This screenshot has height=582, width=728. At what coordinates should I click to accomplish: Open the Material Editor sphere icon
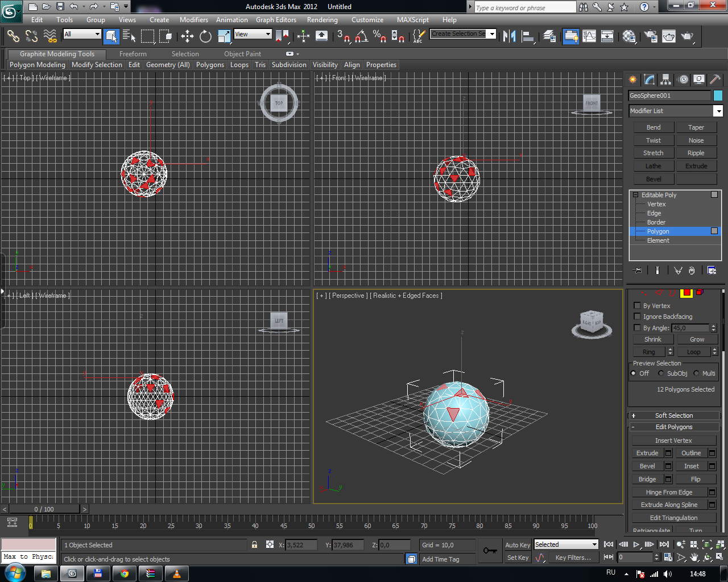tap(629, 36)
